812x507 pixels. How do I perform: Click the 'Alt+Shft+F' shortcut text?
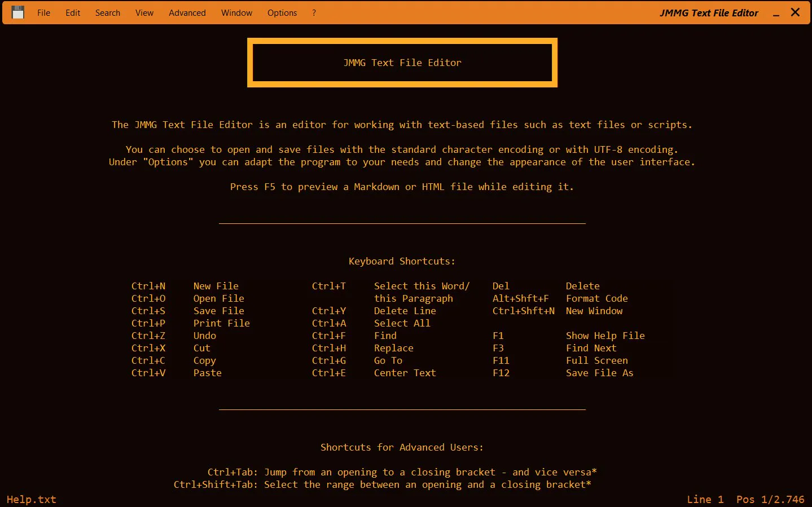pyautogui.click(x=521, y=298)
